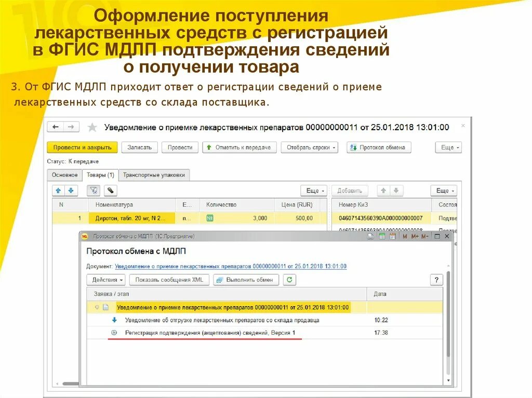
Task: Select the Регистрация подтверждения (акцептования) сведений row
Action: click(x=264, y=333)
